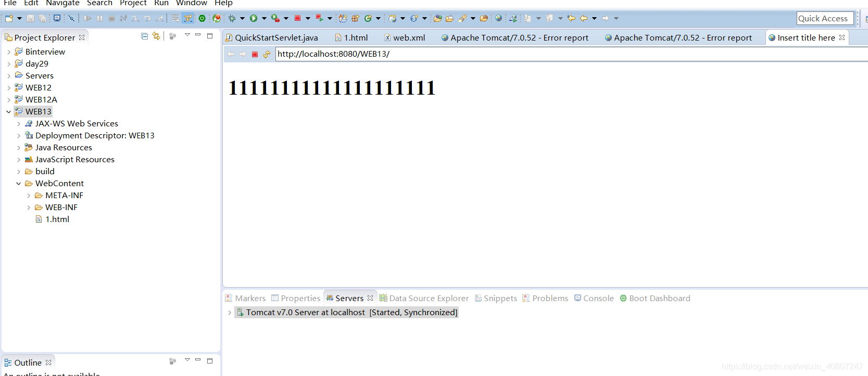This screenshot has height=376, width=868.
Task: Click into the Quick Access field
Action: click(x=825, y=18)
